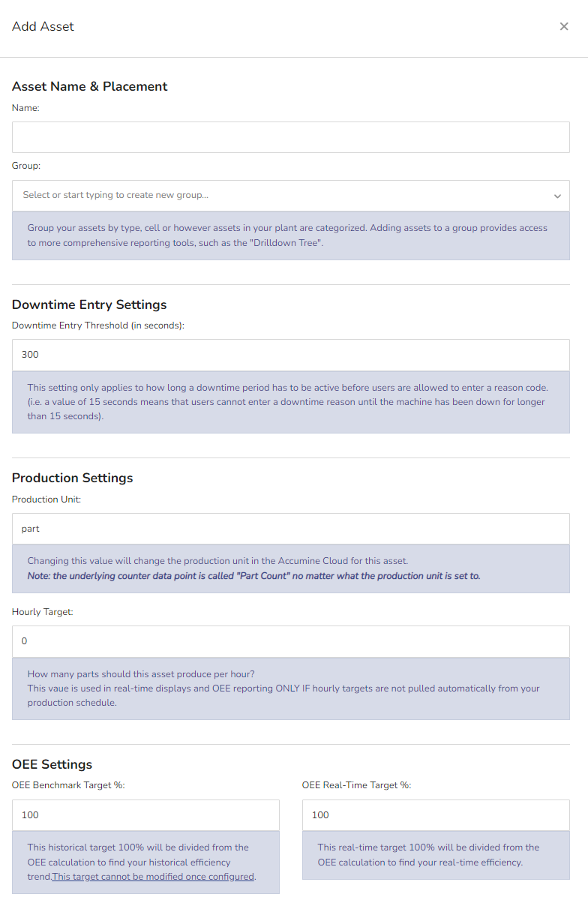Open the Group selection dropdown

291,196
